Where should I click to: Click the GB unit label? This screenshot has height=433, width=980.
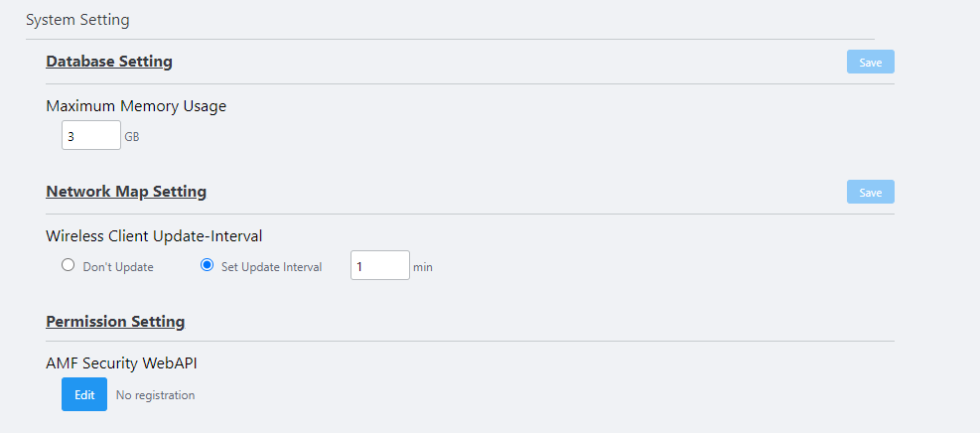pyautogui.click(x=132, y=137)
